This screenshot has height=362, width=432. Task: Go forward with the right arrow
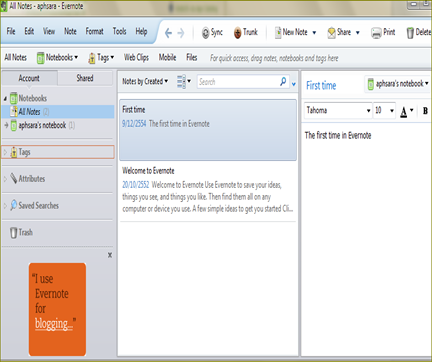(x=181, y=33)
